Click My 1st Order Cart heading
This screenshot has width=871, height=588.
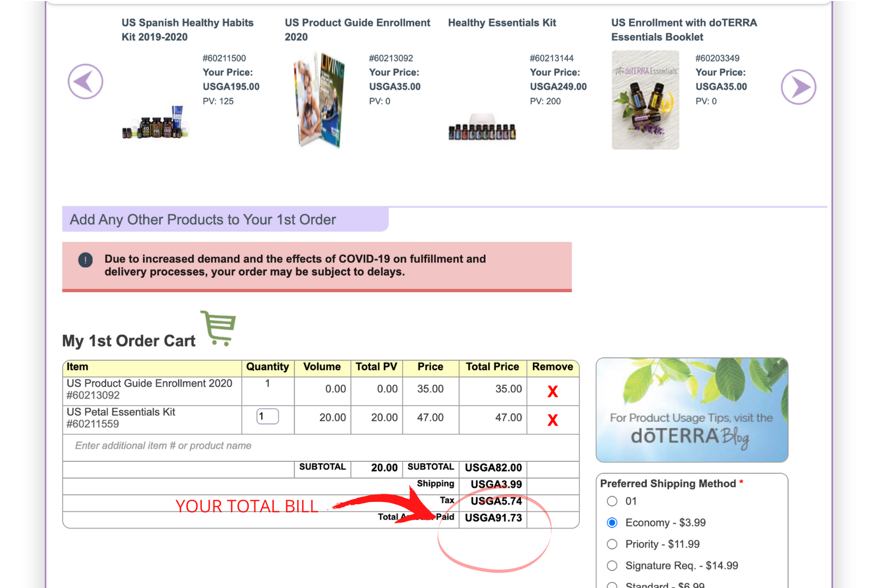129,341
